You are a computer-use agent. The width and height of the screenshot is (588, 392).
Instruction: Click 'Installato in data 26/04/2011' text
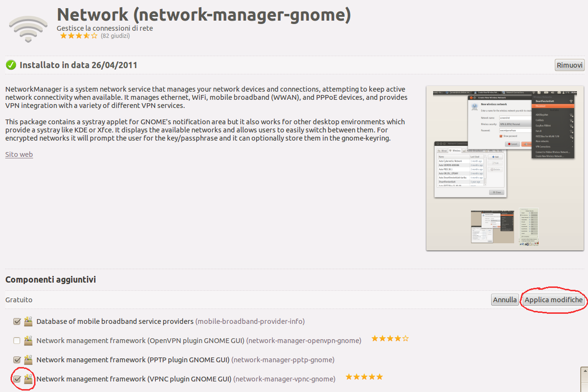78,65
